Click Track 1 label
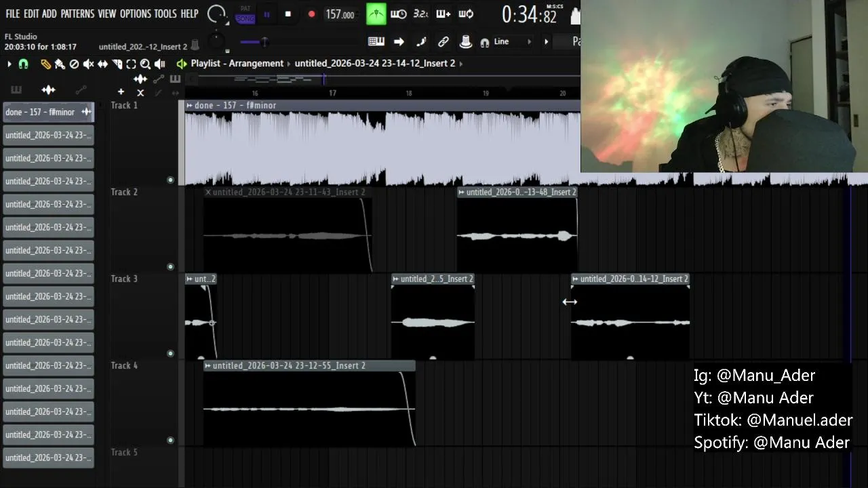The width and height of the screenshot is (868, 488). (x=124, y=105)
